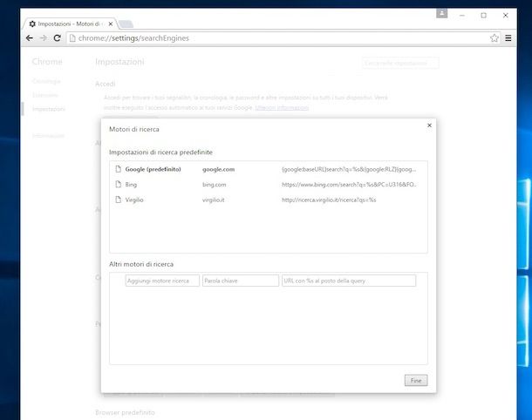The height and width of the screenshot is (420, 532).
Task: Click the Fine button
Action: [x=416, y=380]
